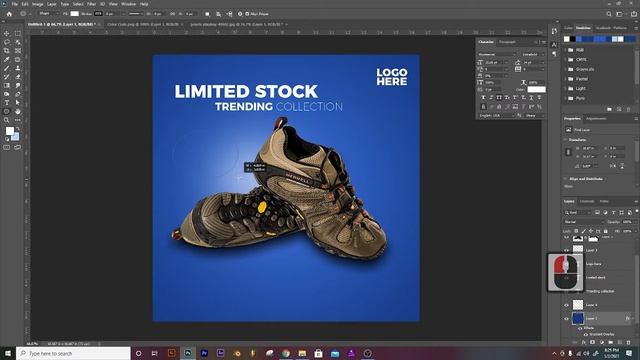640x360 pixels.
Task: Toggle Gradient Overlay effect visibility
Action: pyautogui.click(x=585, y=334)
